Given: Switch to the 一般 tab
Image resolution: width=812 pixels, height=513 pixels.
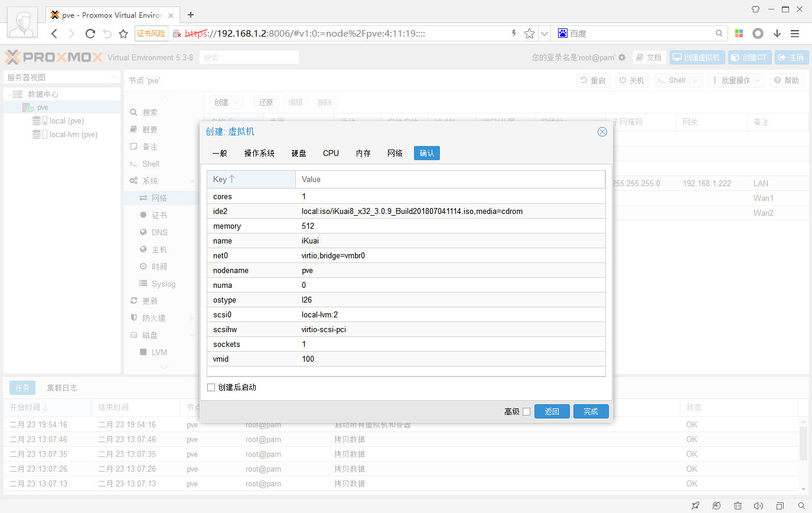Looking at the screenshot, I should pos(219,153).
